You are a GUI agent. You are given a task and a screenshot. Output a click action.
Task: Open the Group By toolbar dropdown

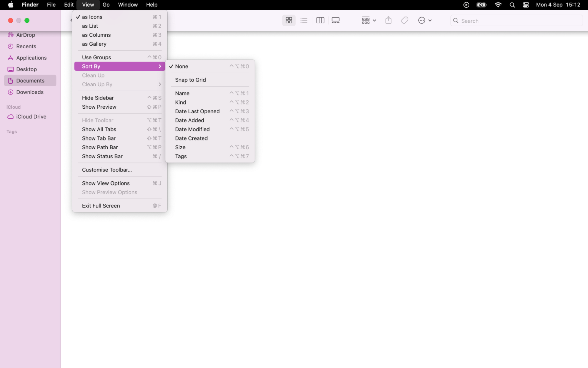(x=369, y=20)
